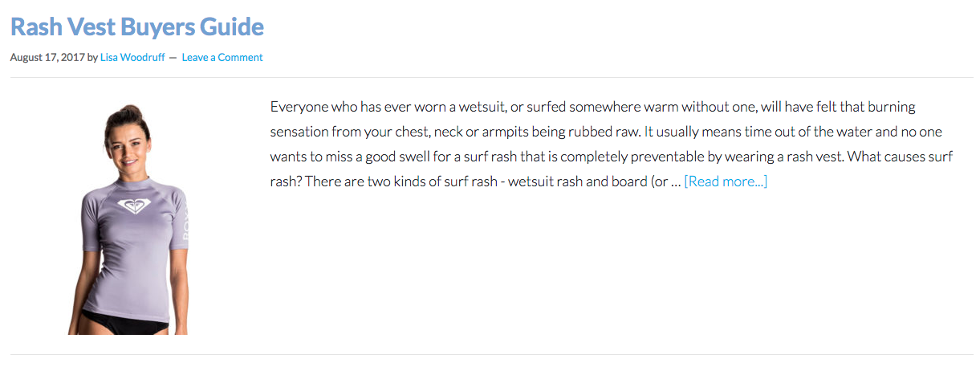Click the "What causes surf rash?" sentence

[x=883, y=157]
